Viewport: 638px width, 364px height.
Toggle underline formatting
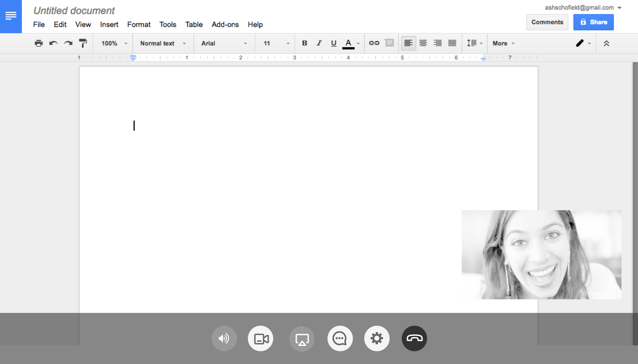pos(334,43)
